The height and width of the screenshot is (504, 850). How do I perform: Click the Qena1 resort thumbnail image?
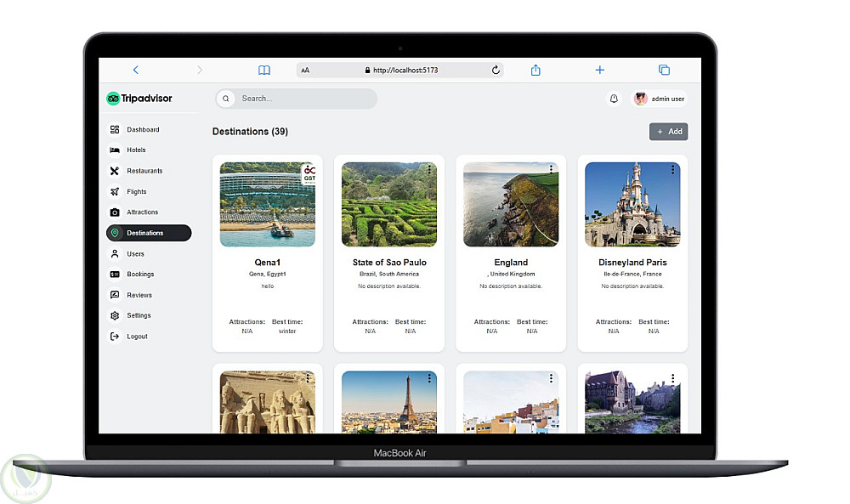[267, 204]
